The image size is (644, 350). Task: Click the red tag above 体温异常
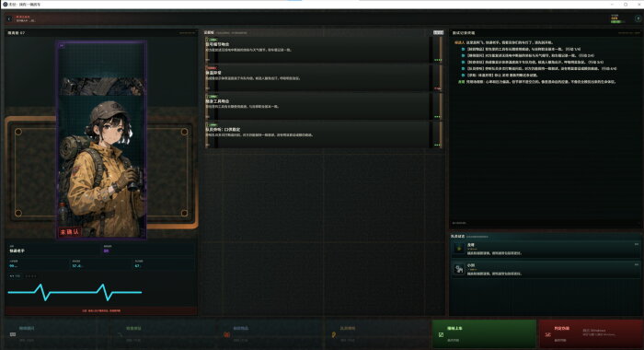[x=212, y=68]
